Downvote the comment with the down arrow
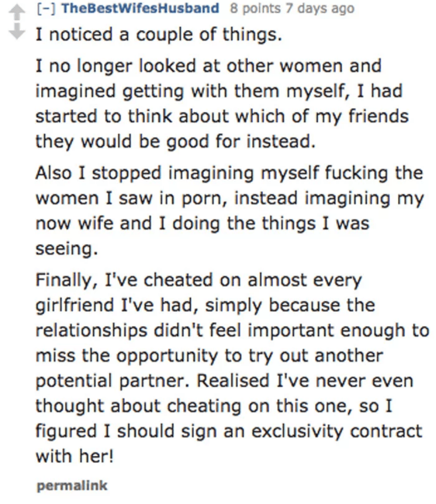436x504 pixels. (x=17, y=31)
